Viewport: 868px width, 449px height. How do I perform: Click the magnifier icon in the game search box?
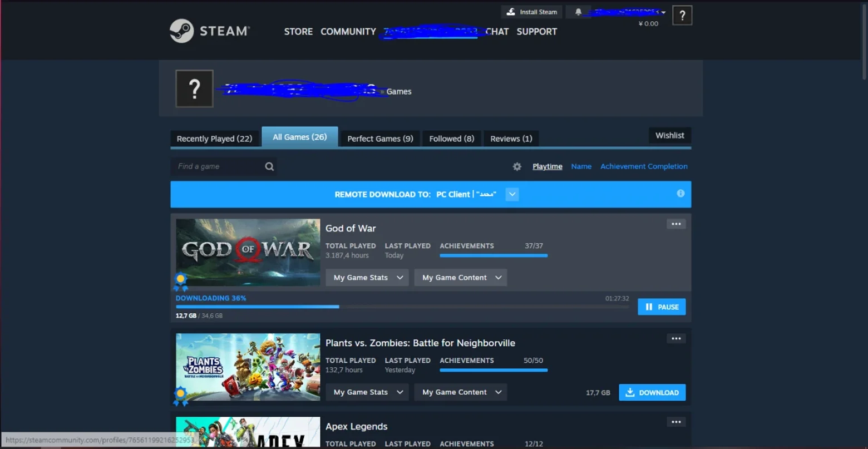tap(269, 166)
